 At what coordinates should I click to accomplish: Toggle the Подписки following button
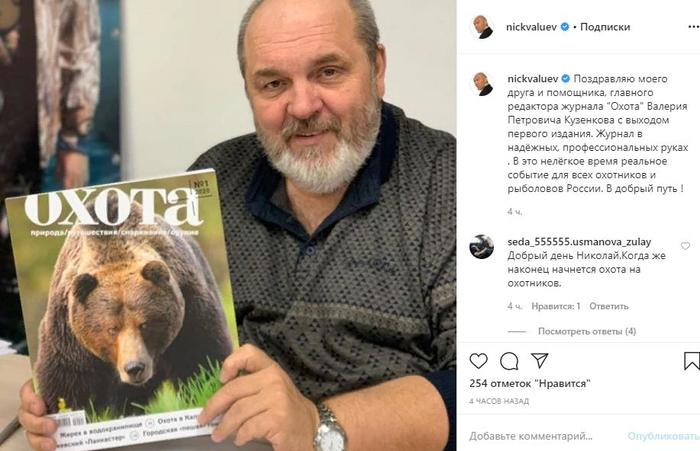click(604, 27)
